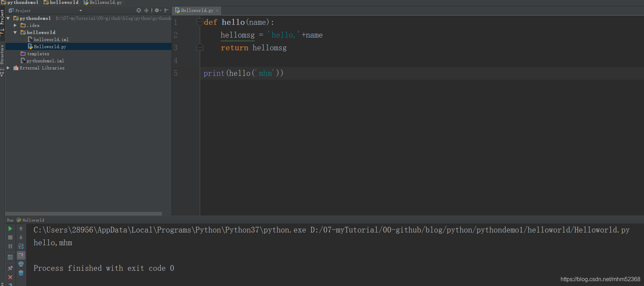The image size is (644, 286).
Task: Click the Restore Layout icon in Run panel
Action: point(10,257)
